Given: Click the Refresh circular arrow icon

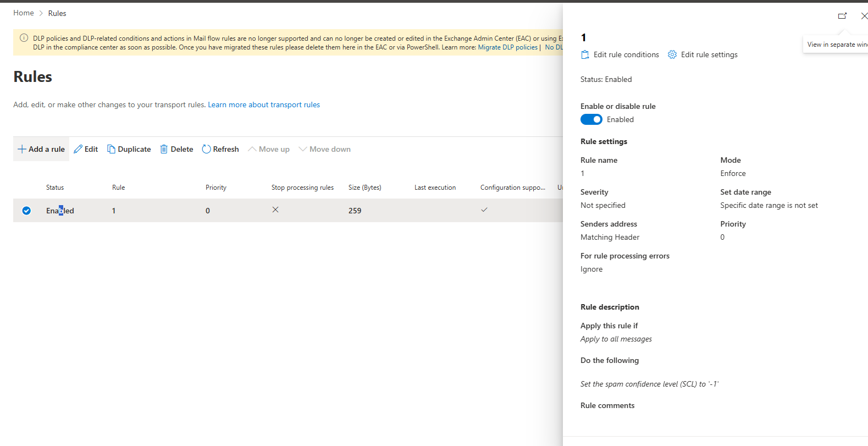Looking at the screenshot, I should point(207,149).
